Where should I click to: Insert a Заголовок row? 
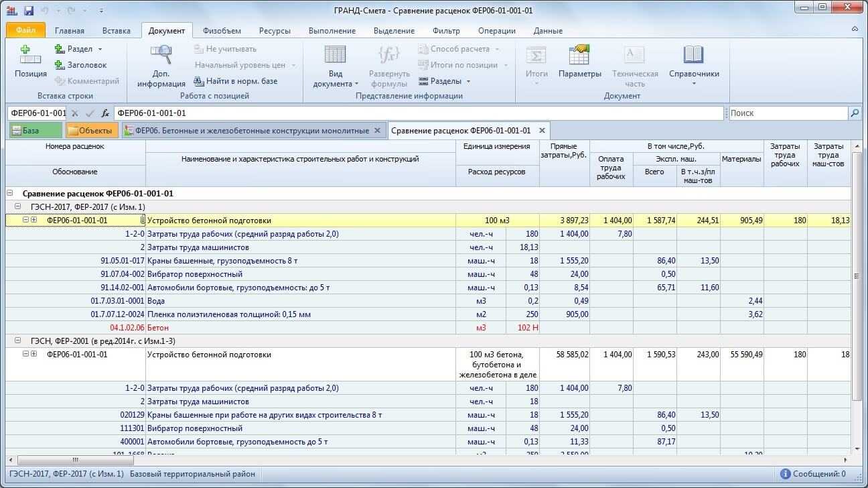(80, 65)
